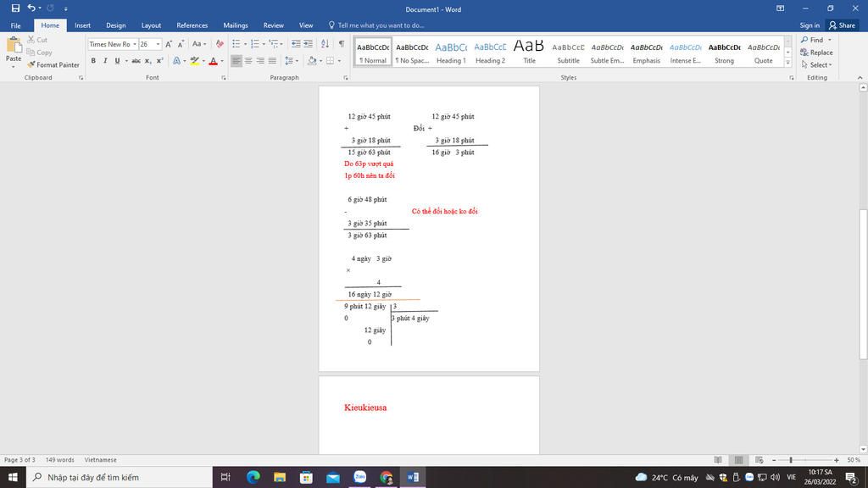Switch to Read Mode view icon
Screen dimensions: 868x488
pyautogui.click(x=718, y=460)
